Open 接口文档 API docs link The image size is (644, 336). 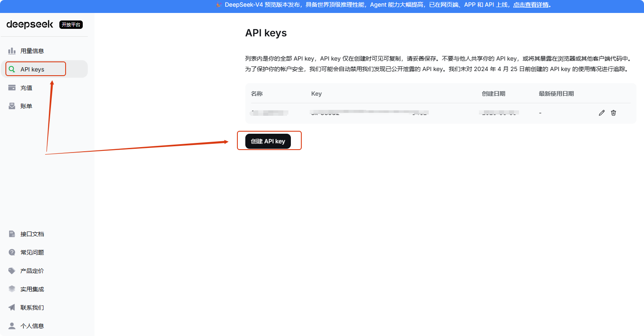tap(44, 234)
